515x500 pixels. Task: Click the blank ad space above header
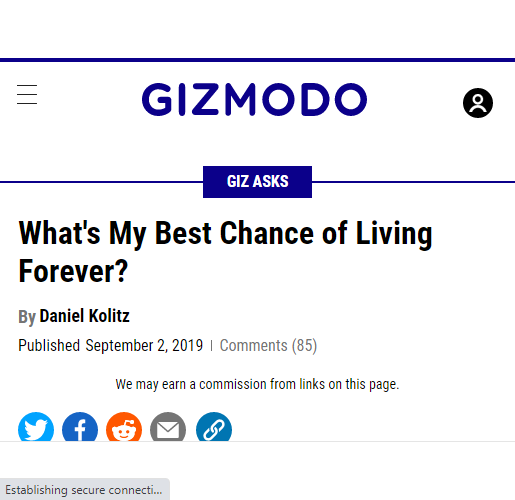[x=257, y=28]
